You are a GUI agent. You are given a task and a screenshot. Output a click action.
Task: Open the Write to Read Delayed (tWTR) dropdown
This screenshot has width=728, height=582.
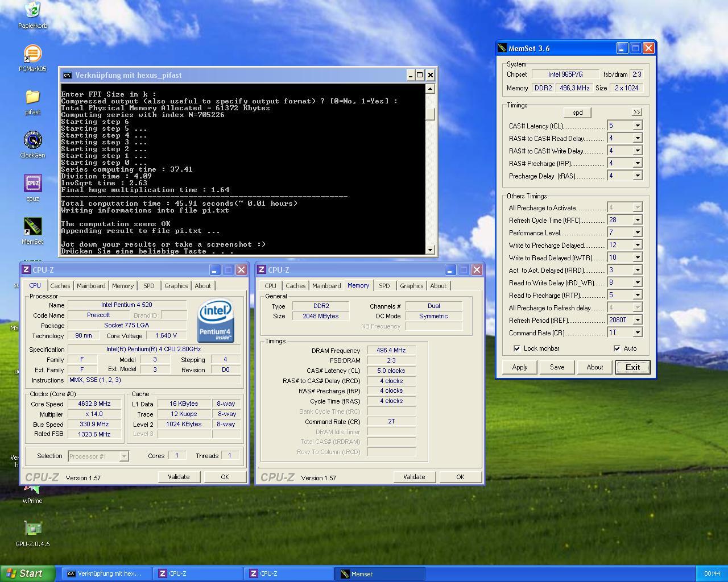pyautogui.click(x=637, y=257)
